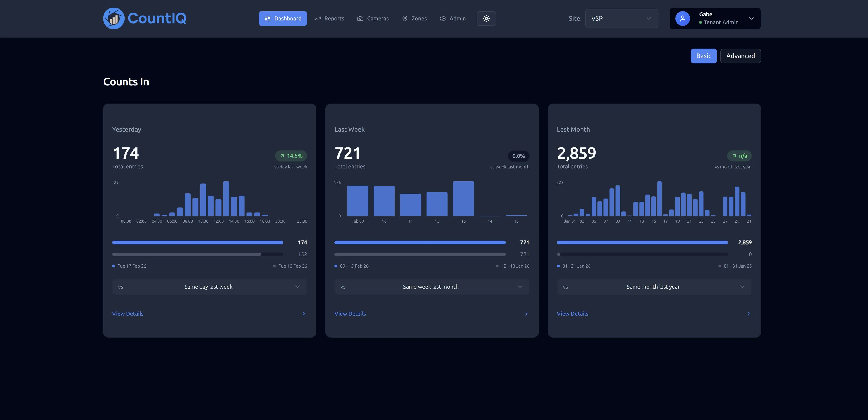The width and height of the screenshot is (868, 420).
Task: Switch to Basic view mode
Action: pyautogui.click(x=703, y=56)
